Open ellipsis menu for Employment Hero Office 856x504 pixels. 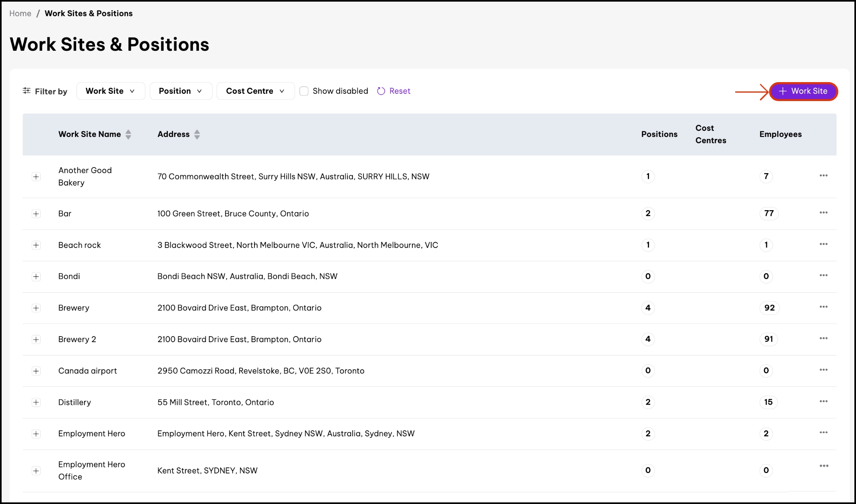[824, 466]
